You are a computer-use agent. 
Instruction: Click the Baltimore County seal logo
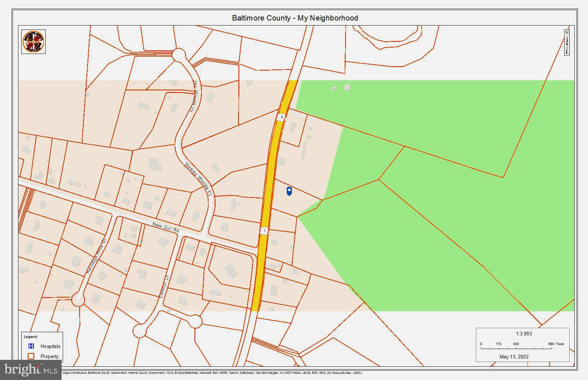pos(34,42)
